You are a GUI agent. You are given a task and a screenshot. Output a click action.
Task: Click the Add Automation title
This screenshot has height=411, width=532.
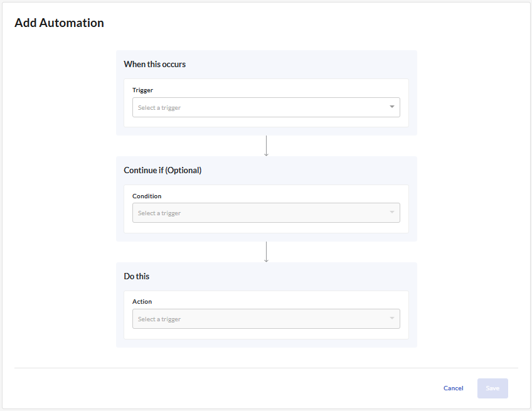click(59, 23)
